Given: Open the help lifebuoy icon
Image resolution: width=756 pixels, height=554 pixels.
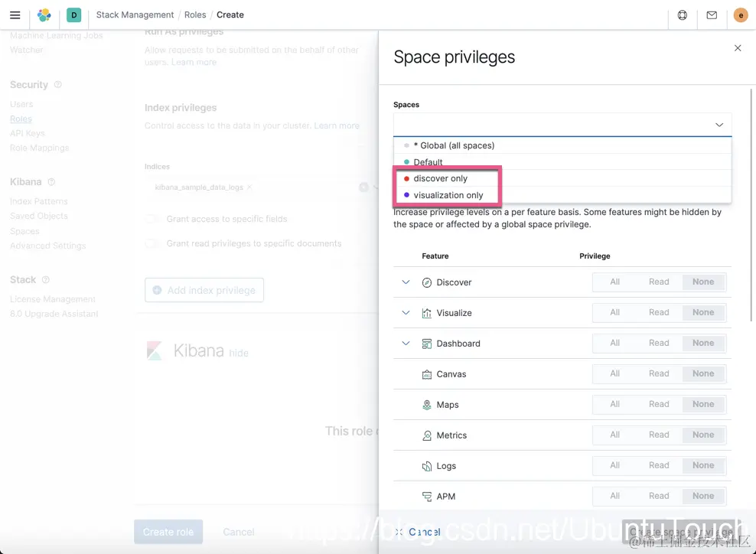Looking at the screenshot, I should click(x=683, y=15).
